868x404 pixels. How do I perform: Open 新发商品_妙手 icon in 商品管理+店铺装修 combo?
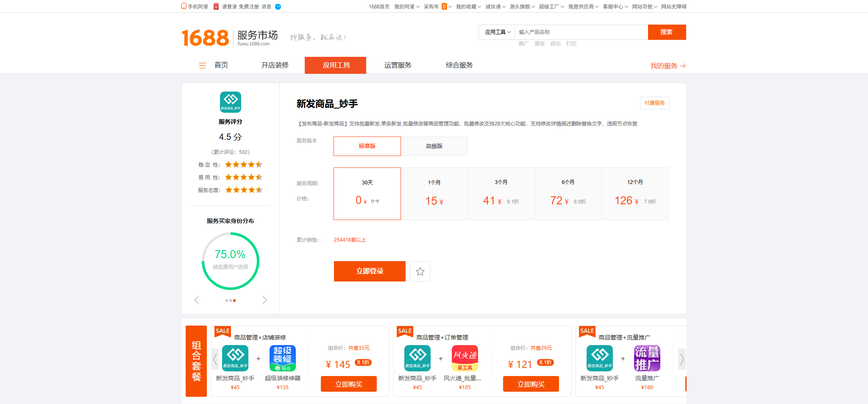pos(235,358)
